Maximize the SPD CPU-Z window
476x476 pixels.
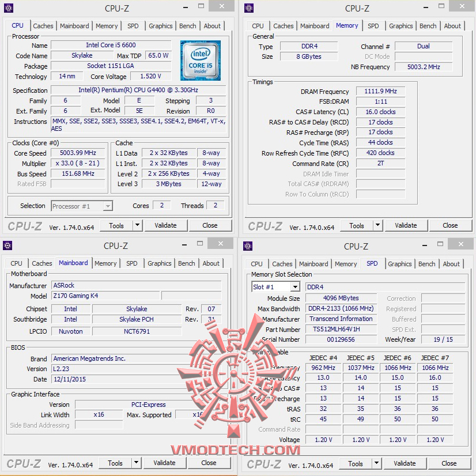click(x=440, y=244)
